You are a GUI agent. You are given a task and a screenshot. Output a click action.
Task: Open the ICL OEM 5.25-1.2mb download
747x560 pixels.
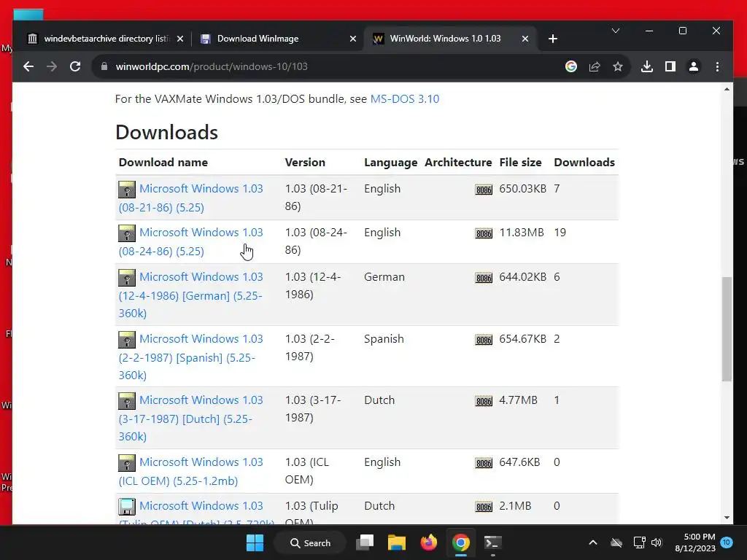[x=190, y=472]
